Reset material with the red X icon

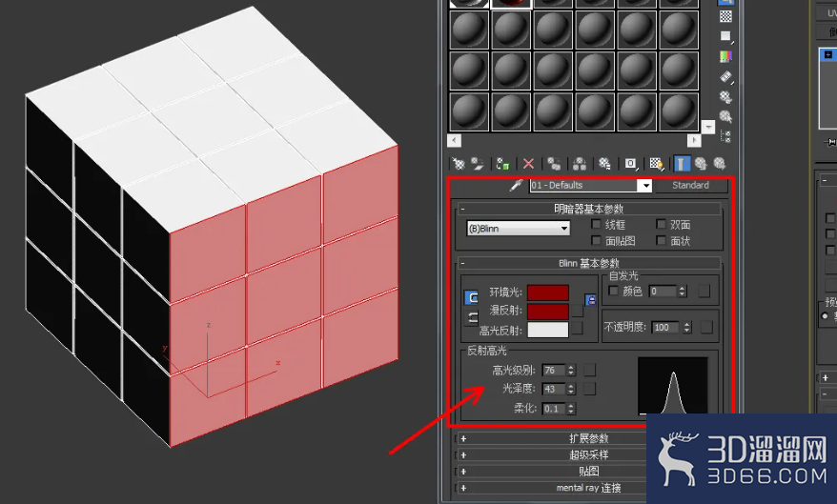(528, 164)
